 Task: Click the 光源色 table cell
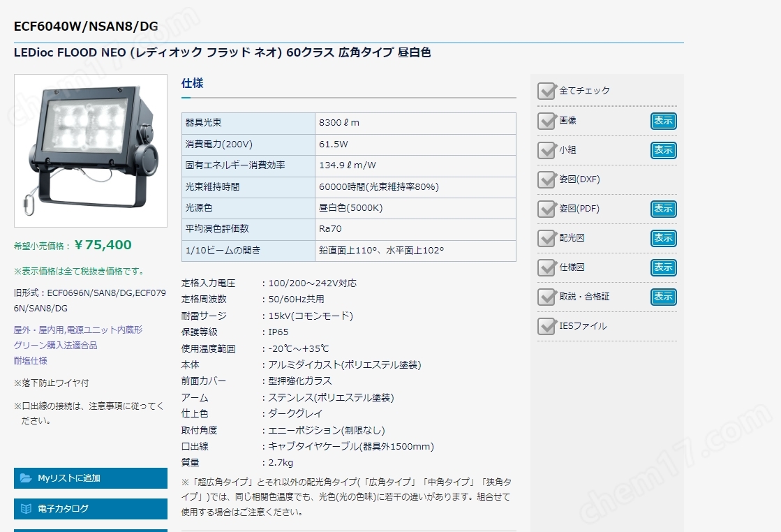click(248, 208)
